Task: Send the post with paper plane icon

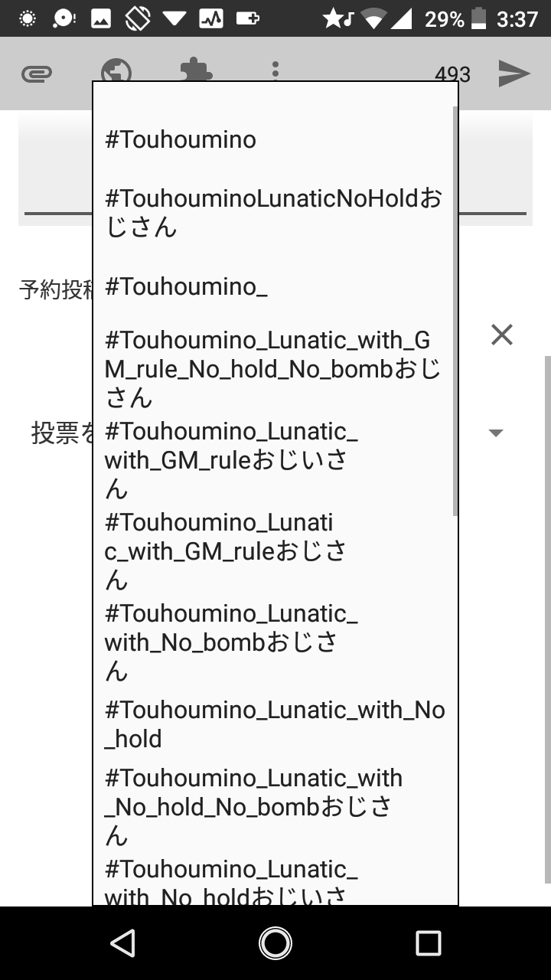Action: pyautogui.click(x=514, y=73)
